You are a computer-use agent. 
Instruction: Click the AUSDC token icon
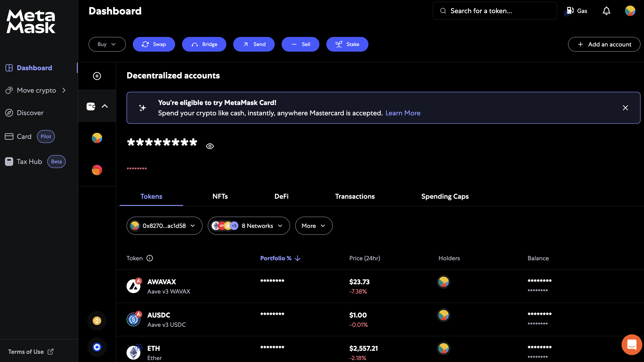pyautogui.click(x=134, y=319)
